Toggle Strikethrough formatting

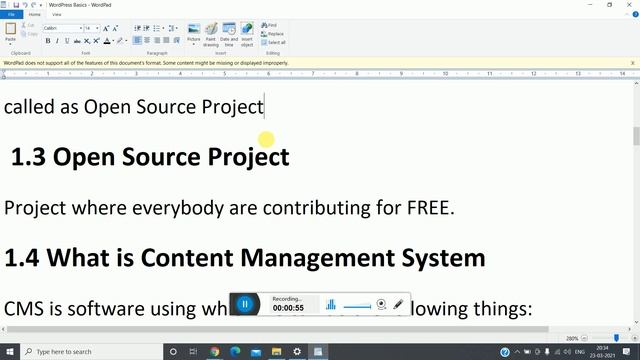[x=77, y=41]
